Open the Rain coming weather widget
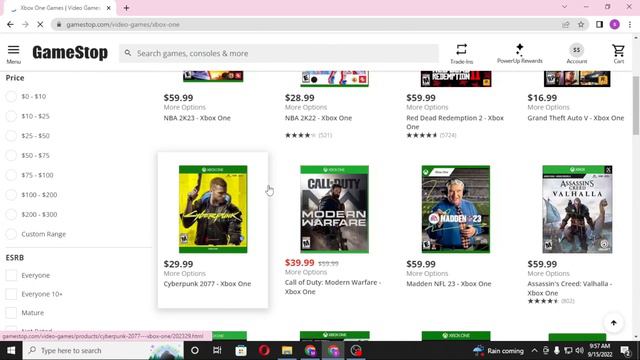This screenshot has width=640, height=360. pyautogui.click(x=498, y=351)
